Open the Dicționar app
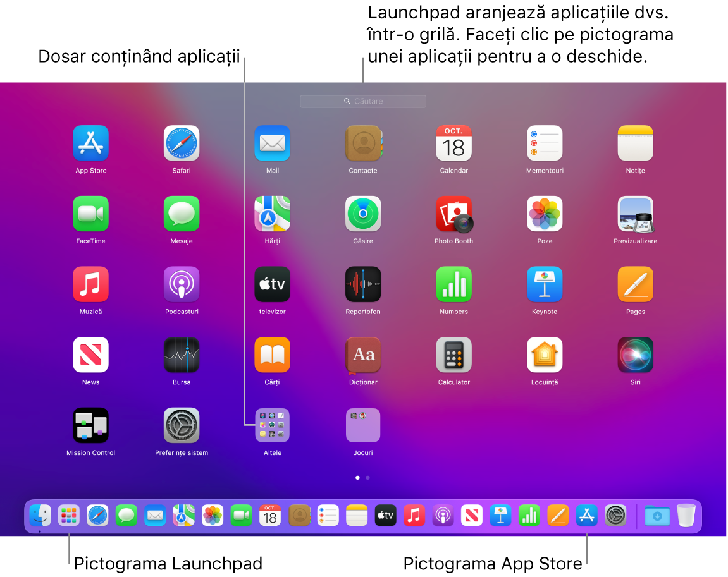 (362, 355)
